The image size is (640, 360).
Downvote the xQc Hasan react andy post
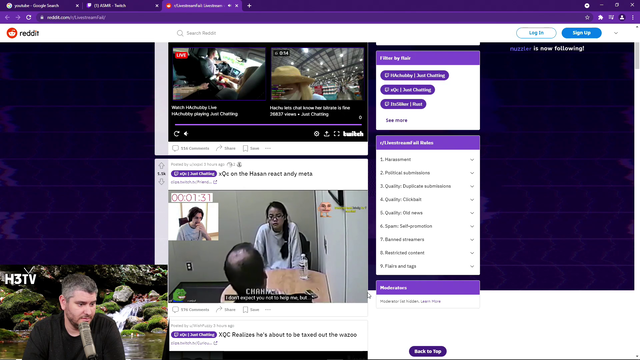point(161,182)
